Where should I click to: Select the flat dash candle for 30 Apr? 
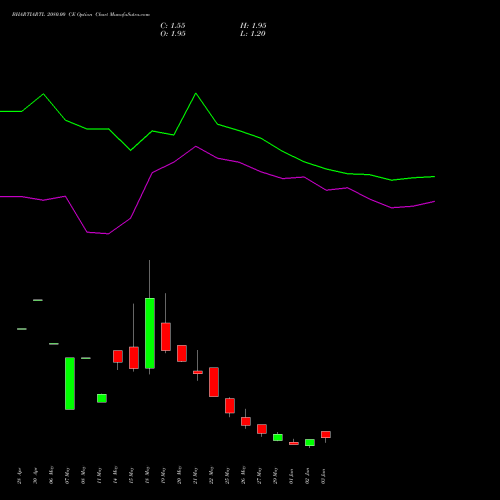pos(38,300)
